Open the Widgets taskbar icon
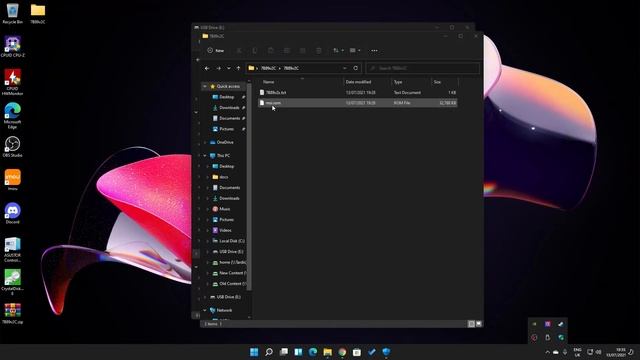This screenshot has height=360, width=640. pos(298,352)
